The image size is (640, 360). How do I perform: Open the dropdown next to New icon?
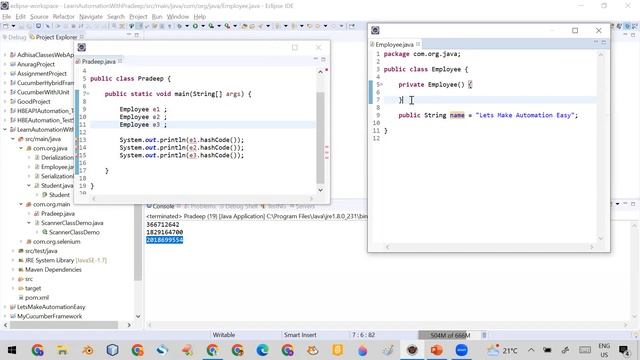[13, 26]
